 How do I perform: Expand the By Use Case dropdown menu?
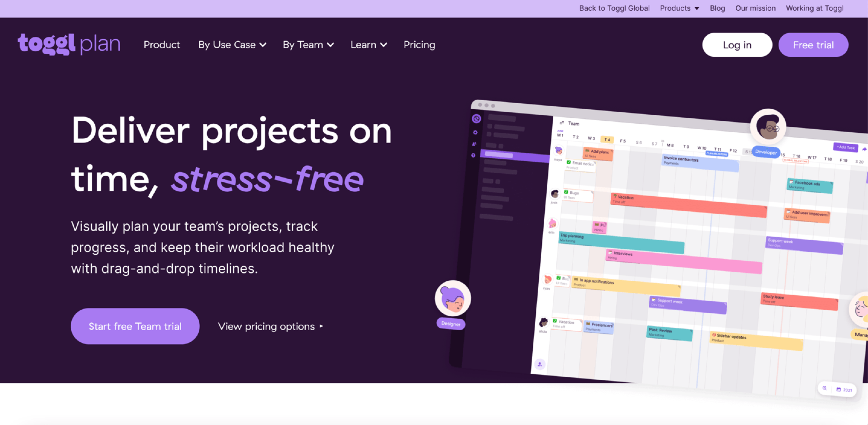(x=232, y=45)
